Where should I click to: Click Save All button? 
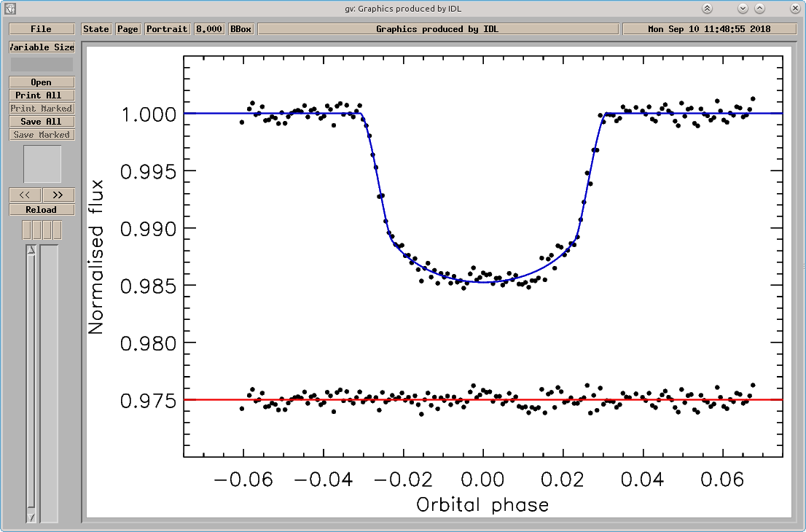pos(42,121)
